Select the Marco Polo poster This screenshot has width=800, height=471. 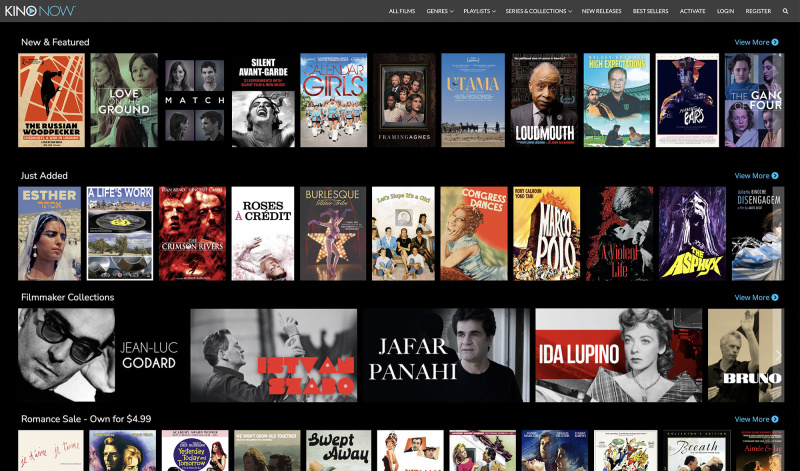[x=546, y=233]
